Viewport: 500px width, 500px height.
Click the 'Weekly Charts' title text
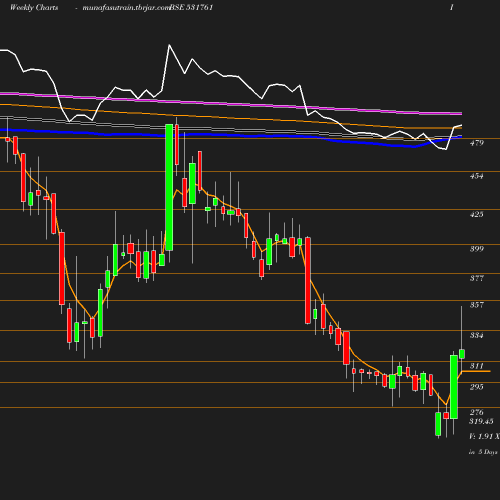click(x=34, y=7)
